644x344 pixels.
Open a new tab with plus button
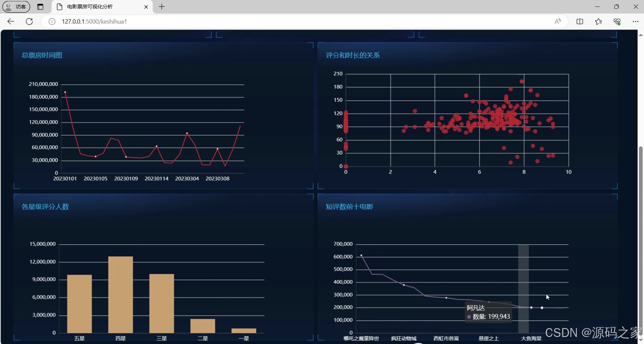(x=162, y=7)
